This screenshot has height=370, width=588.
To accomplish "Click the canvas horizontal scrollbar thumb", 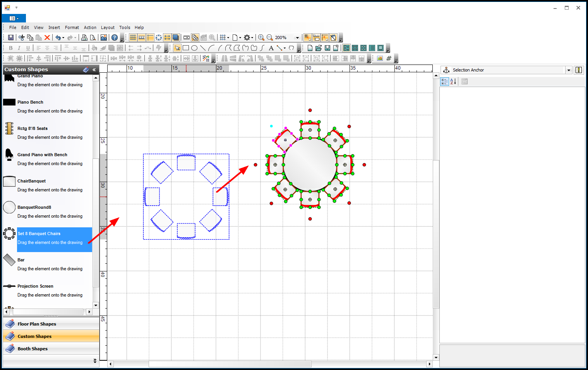I will point(230,364).
